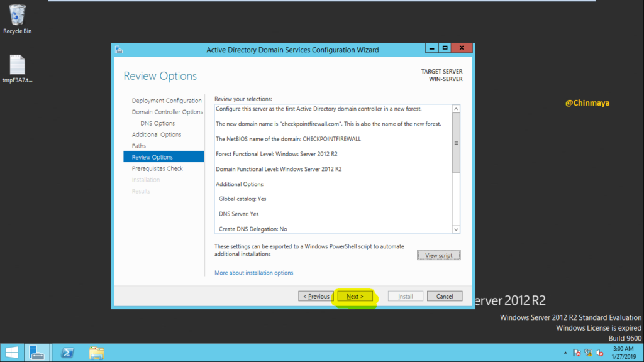Screen dimensions: 644x362
Task: Click the 'DNS Server: Yes' line
Action: point(238,214)
